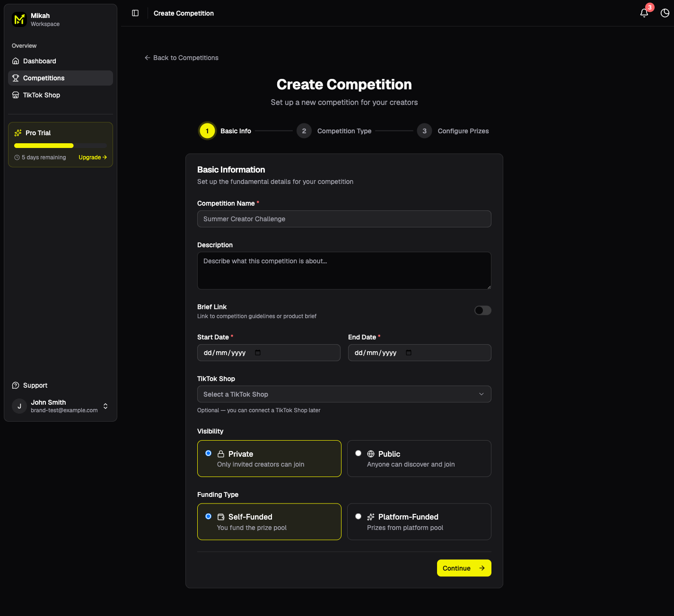674x616 pixels.
Task: Click the red notification badge
Action: [x=650, y=8]
